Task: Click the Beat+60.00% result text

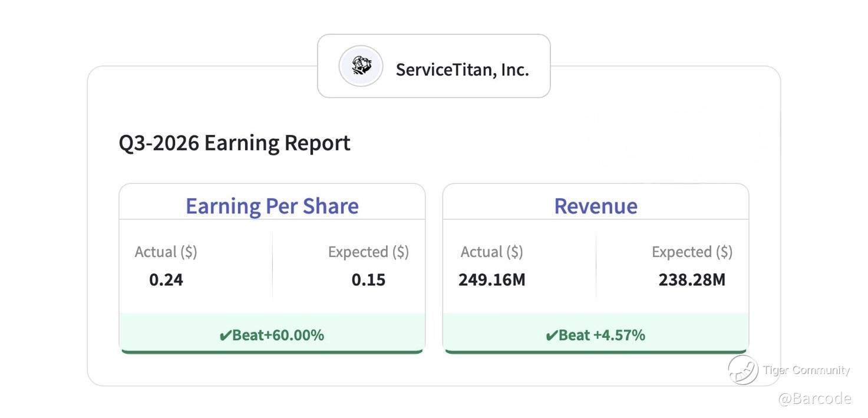Action: (x=278, y=335)
